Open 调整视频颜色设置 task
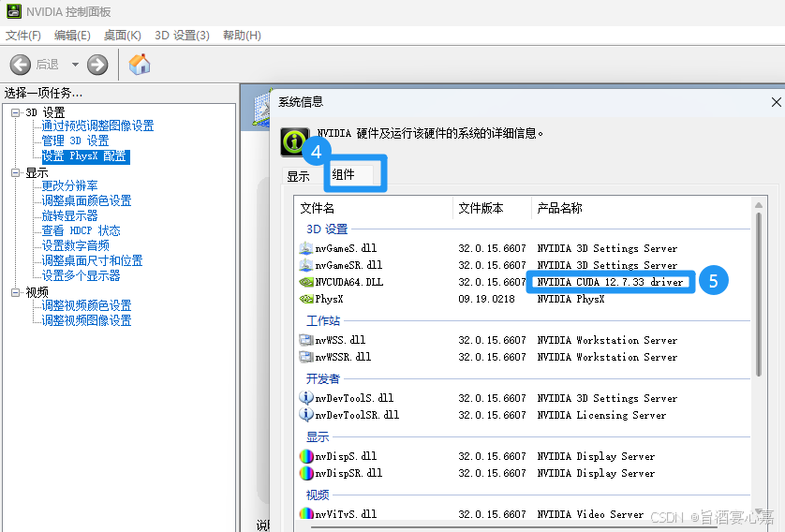 pos(86,305)
